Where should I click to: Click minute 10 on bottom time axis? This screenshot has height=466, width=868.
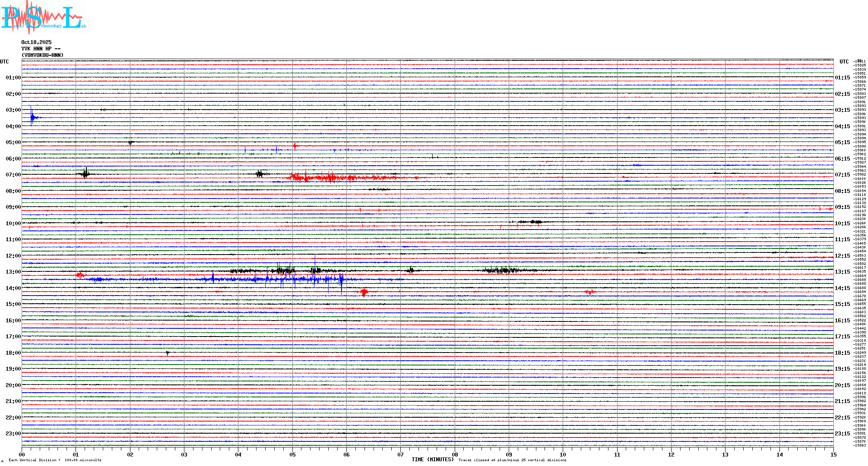pyautogui.click(x=563, y=454)
